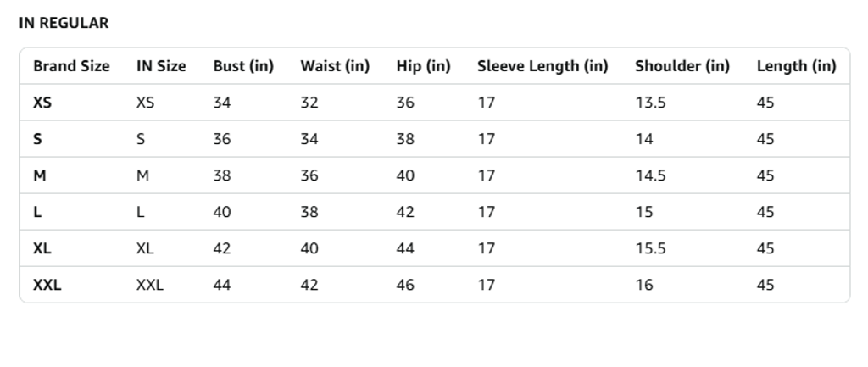868x367 pixels.
Task: Select the 15.5 shoulder measurement cell
Action: (650, 248)
